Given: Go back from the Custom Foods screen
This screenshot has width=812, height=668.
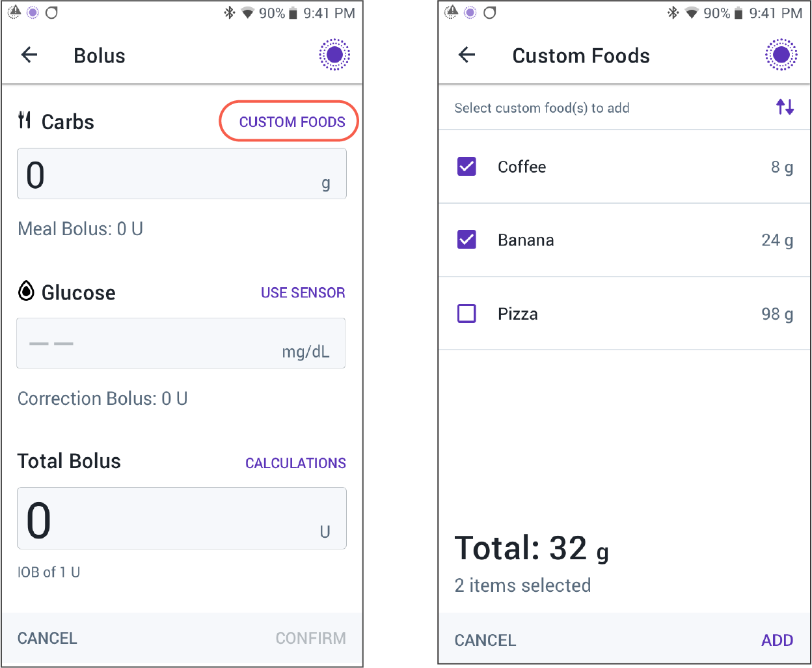Looking at the screenshot, I should (x=467, y=55).
